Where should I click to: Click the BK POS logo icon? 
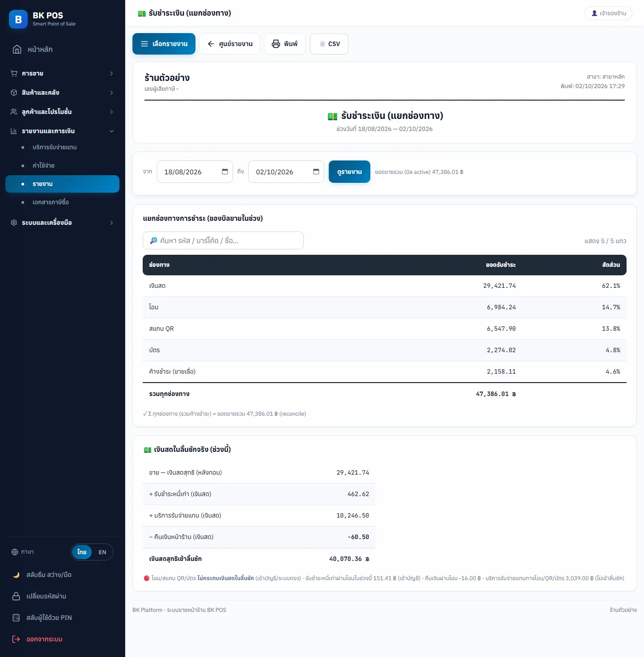pos(18,19)
